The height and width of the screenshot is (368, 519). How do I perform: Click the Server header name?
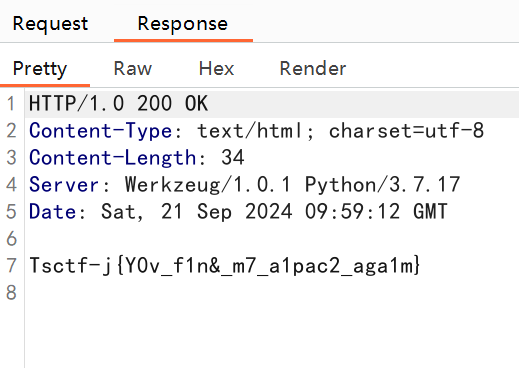[x=64, y=184]
